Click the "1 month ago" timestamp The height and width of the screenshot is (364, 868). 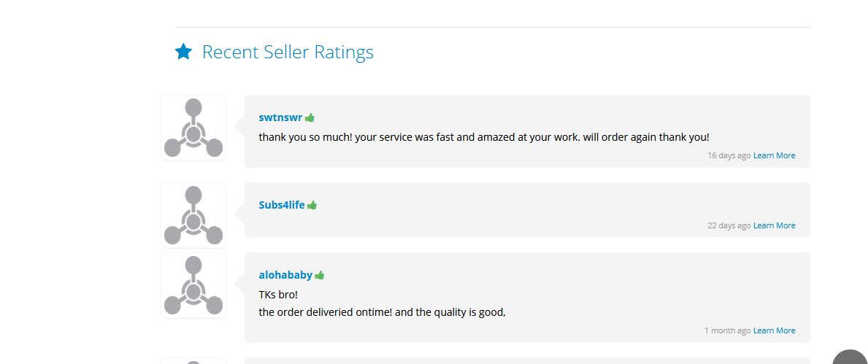tap(727, 330)
